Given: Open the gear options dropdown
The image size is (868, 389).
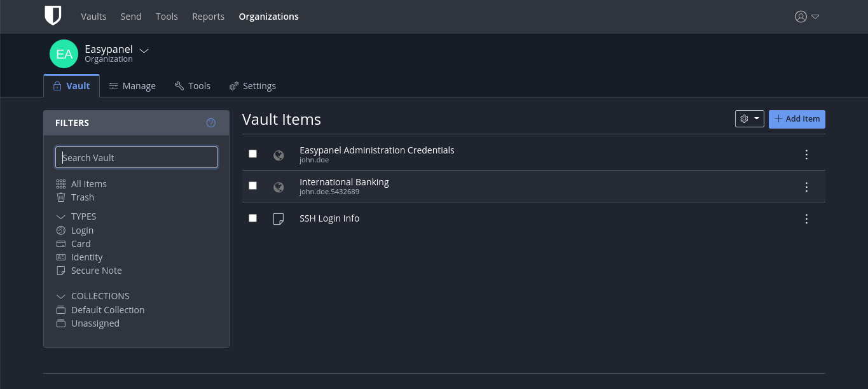Looking at the screenshot, I should click(749, 119).
